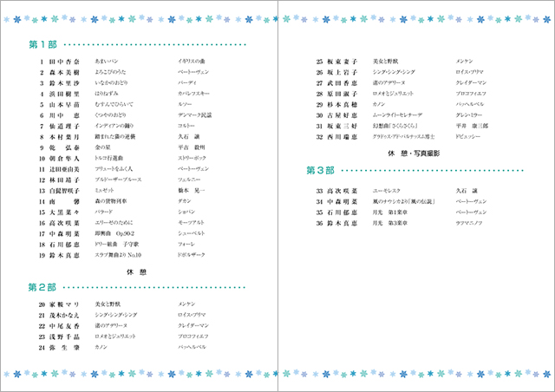Select performer 30 '古屋好恵'
This screenshot has height=392, width=555.
pyautogui.click(x=343, y=116)
